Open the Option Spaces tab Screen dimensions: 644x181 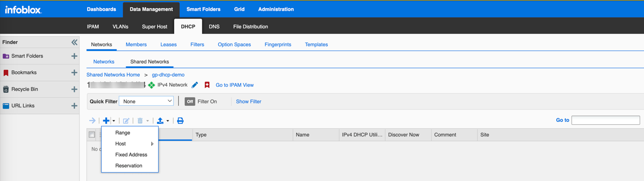tap(234, 45)
